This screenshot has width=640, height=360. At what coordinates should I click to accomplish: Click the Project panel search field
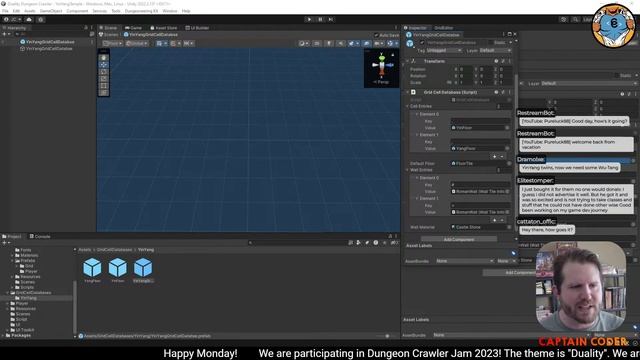click(x=298, y=243)
